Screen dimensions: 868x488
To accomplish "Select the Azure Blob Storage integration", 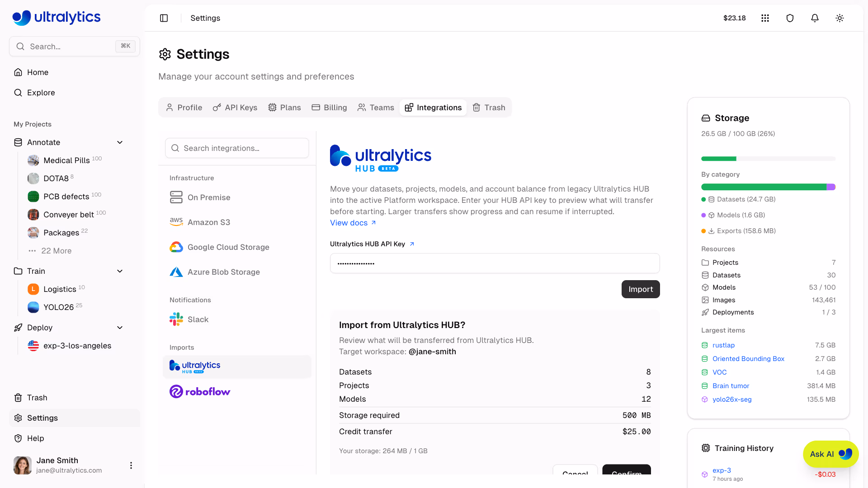I will click(237, 272).
